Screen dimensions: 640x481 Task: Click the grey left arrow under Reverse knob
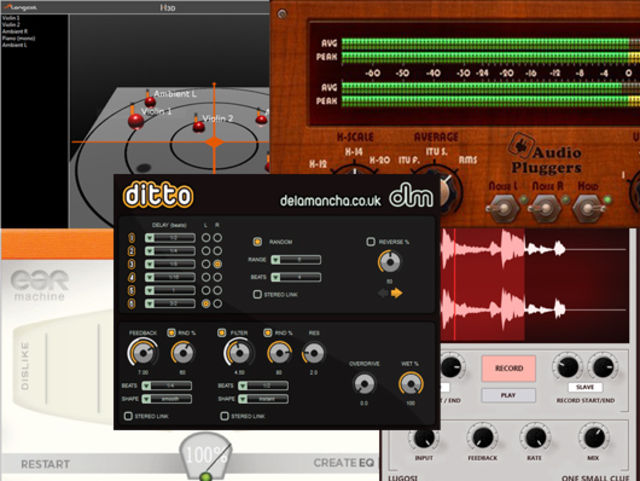pos(383,293)
